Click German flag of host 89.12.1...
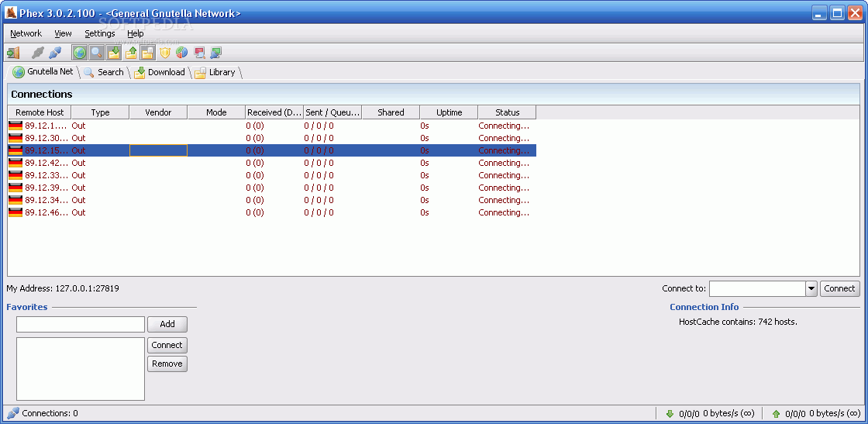The height and width of the screenshot is (424, 868). click(15, 126)
